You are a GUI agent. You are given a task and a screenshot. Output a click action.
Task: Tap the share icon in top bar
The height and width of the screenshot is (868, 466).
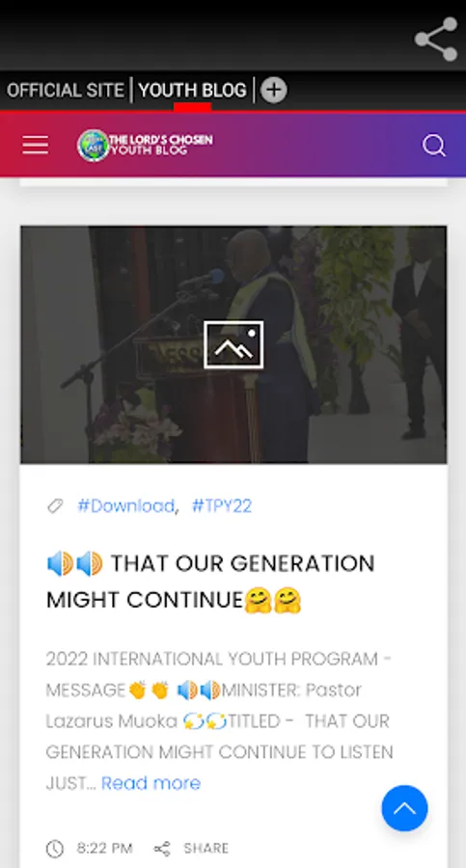[436, 39]
